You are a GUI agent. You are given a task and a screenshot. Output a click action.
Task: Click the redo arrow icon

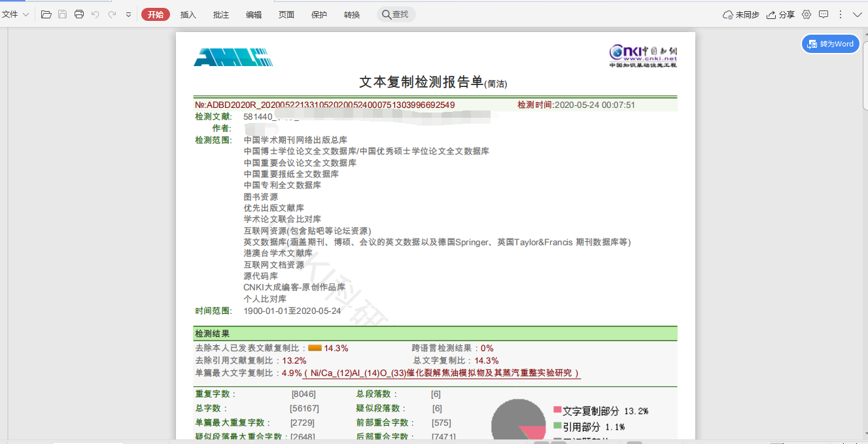[x=112, y=14]
